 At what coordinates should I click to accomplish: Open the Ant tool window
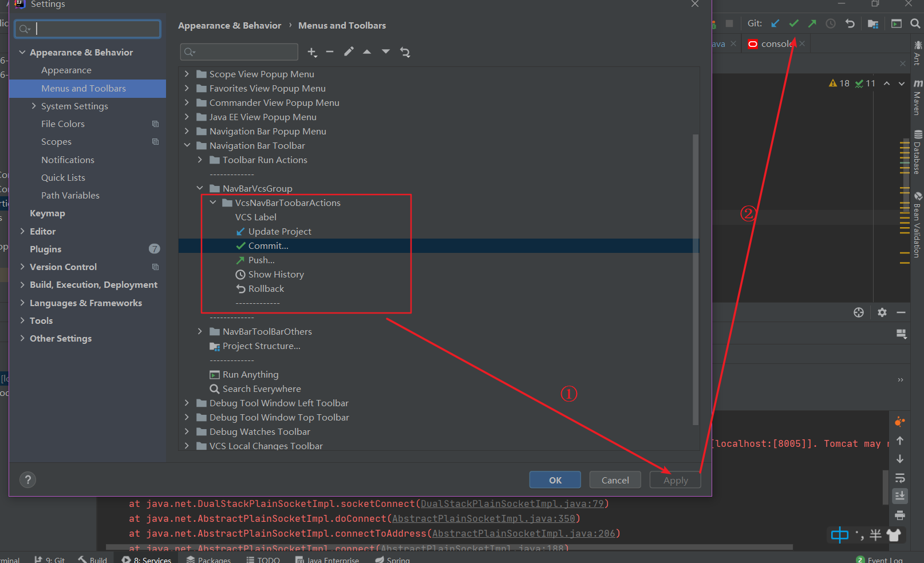918,52
